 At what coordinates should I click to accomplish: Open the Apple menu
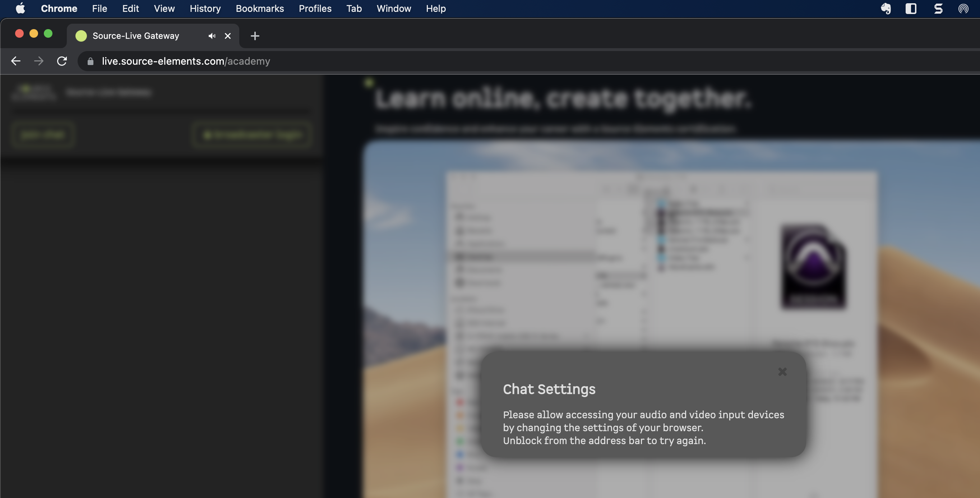coord(20,8)
